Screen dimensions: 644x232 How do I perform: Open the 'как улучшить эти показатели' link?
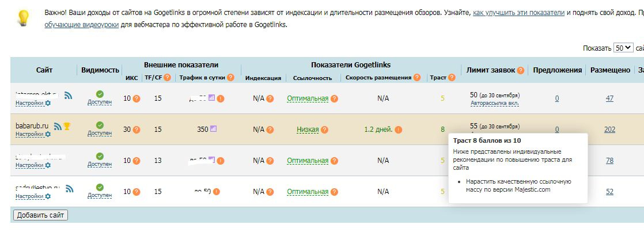(x=518, y=13)
